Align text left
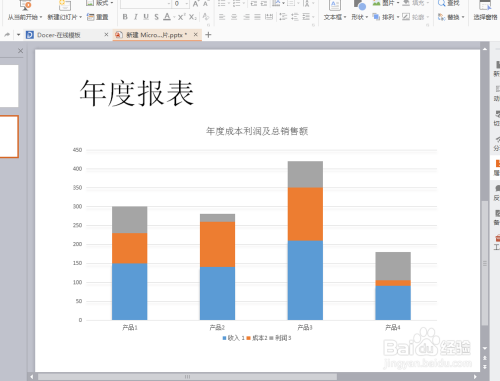This screenshot has width=500, height=381. tap(222, 17)
